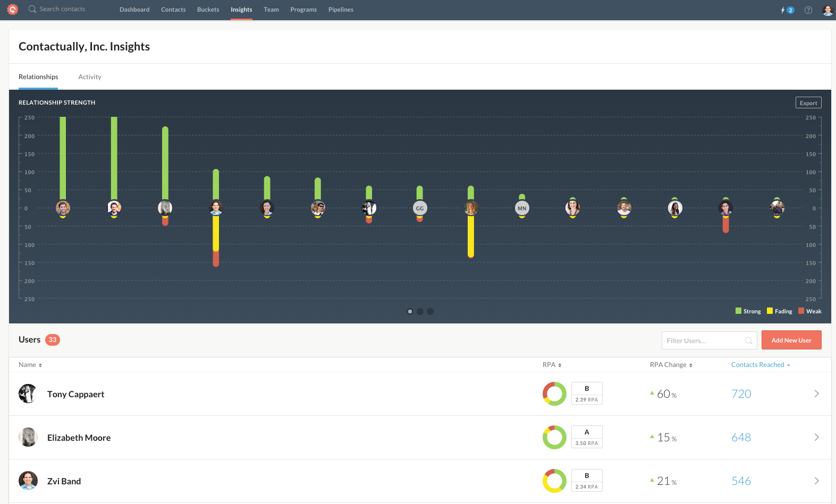Image resolution: width=836 pixels, height=504 pixels.
Task: Click the B 2.34 RPA grade badge
Action: pyautogui.click(x=587, y=481)
